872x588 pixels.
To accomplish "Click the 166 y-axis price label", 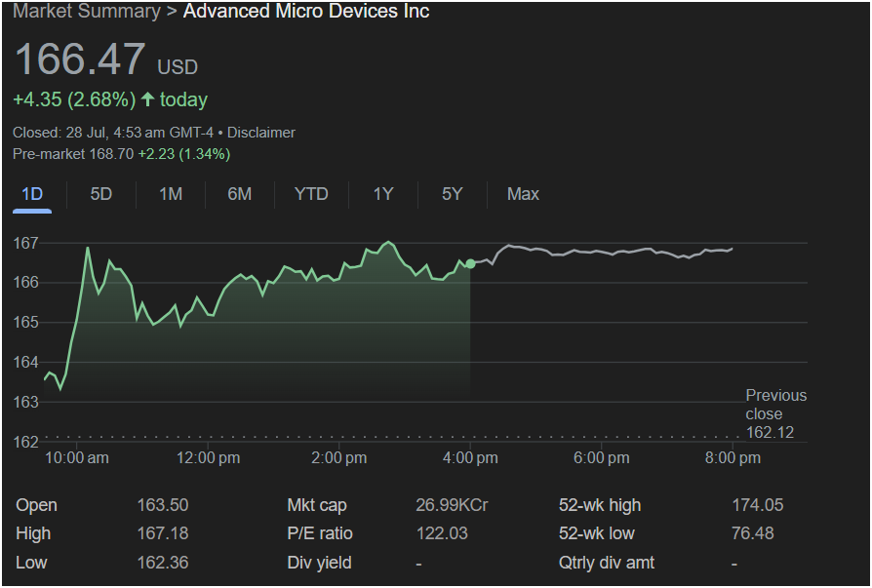I will pos(26,283).
